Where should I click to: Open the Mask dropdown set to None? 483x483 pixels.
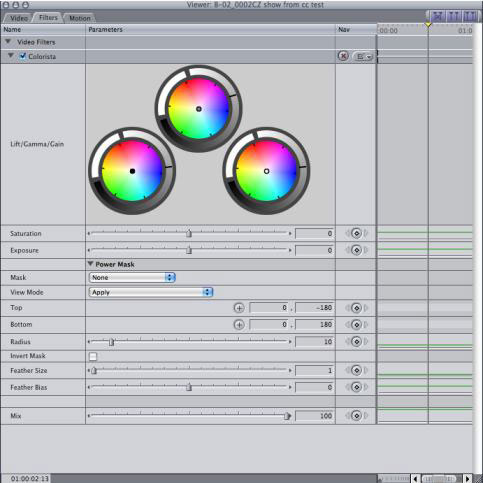(x=132, y=277)
